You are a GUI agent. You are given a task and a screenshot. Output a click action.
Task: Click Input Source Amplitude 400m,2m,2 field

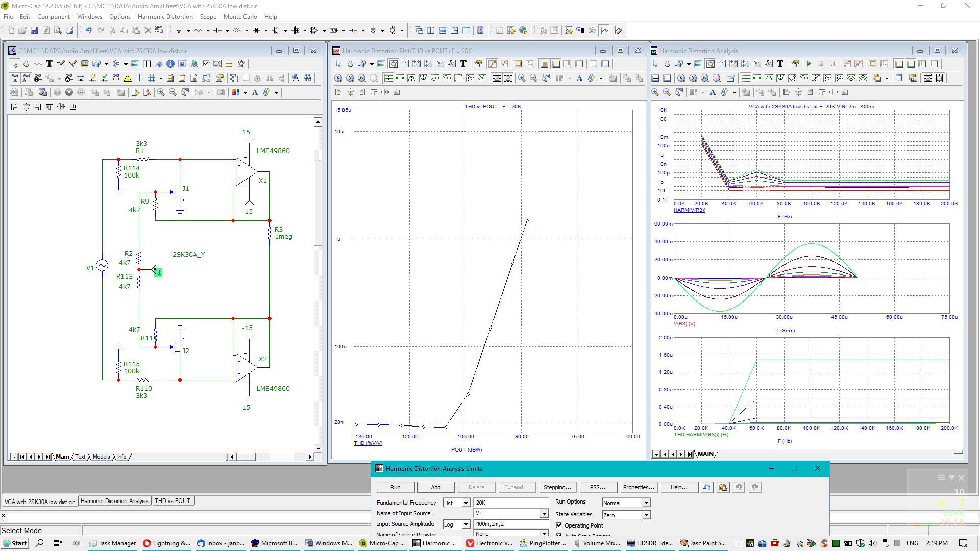[x=511, y=524]
